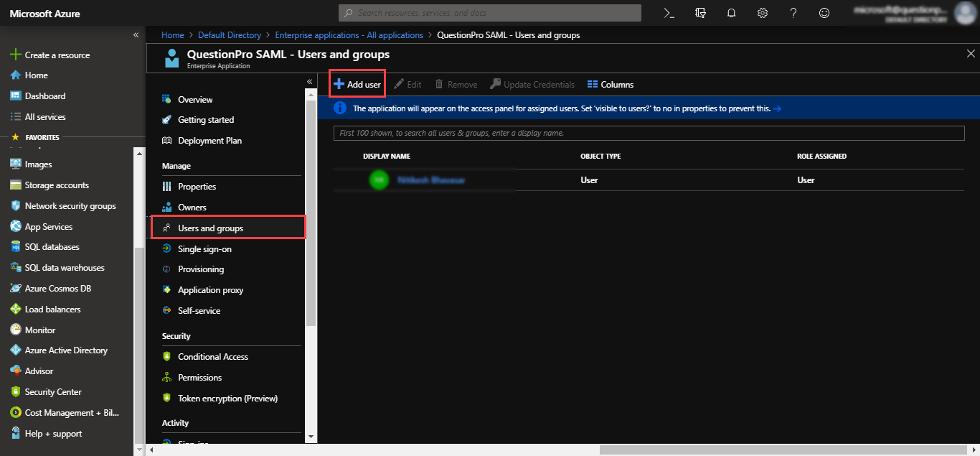Click the help question mark icon
The height and width of the screenshot is (456, 980).
click(x=793, y=13)
